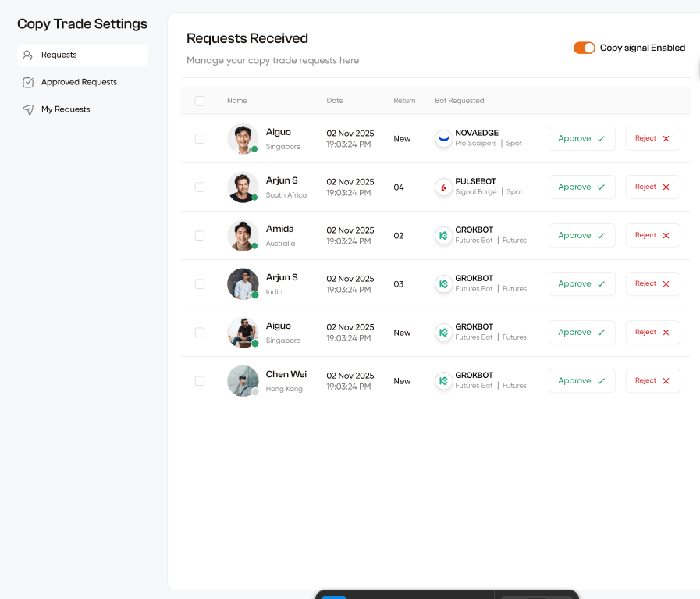Reject Arjun S PULSEBOT request
The width and height of the screenshot is (700, 599).
(652, 187)
